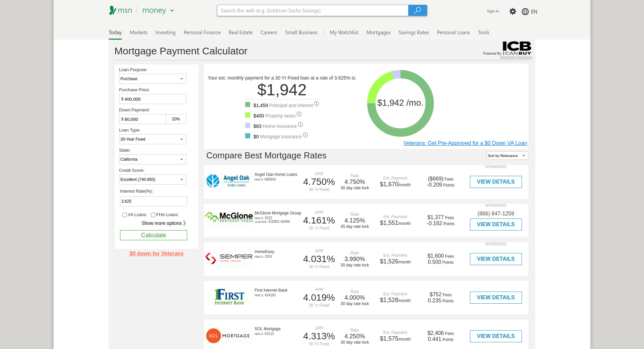Open the Loan Purpose dropdown
This screenshot has height=349, width=644.
pyautogui.click(x=152, y=79)
